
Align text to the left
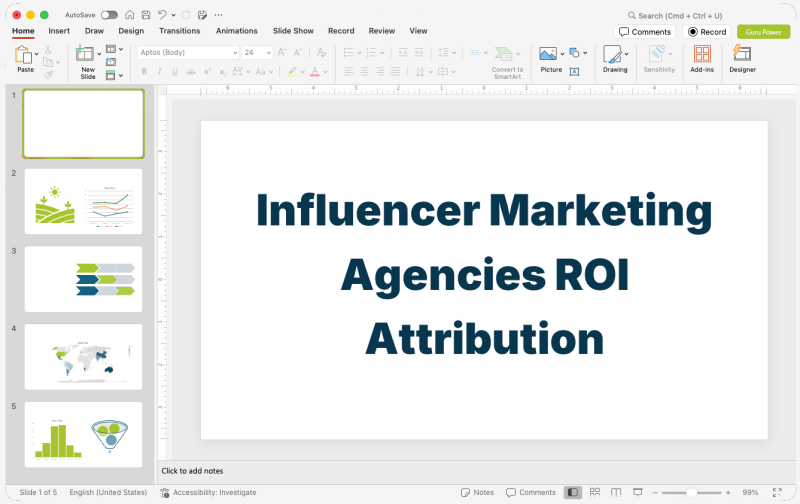[348, 71]
